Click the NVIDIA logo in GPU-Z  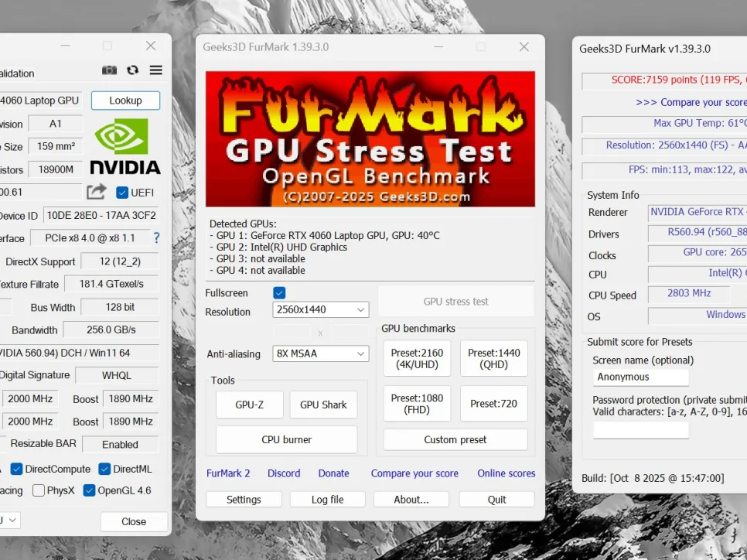[125, 147]
